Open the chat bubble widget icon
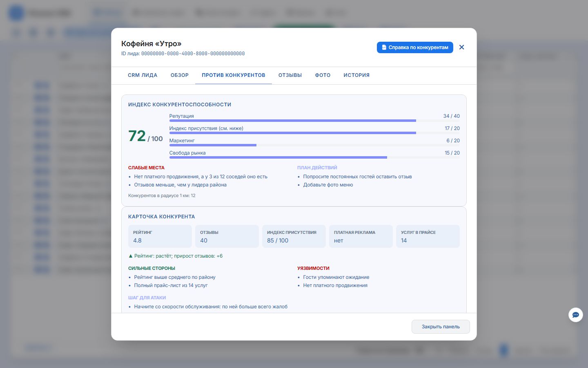The image size is (588, 368). click(x=576, y=315)
